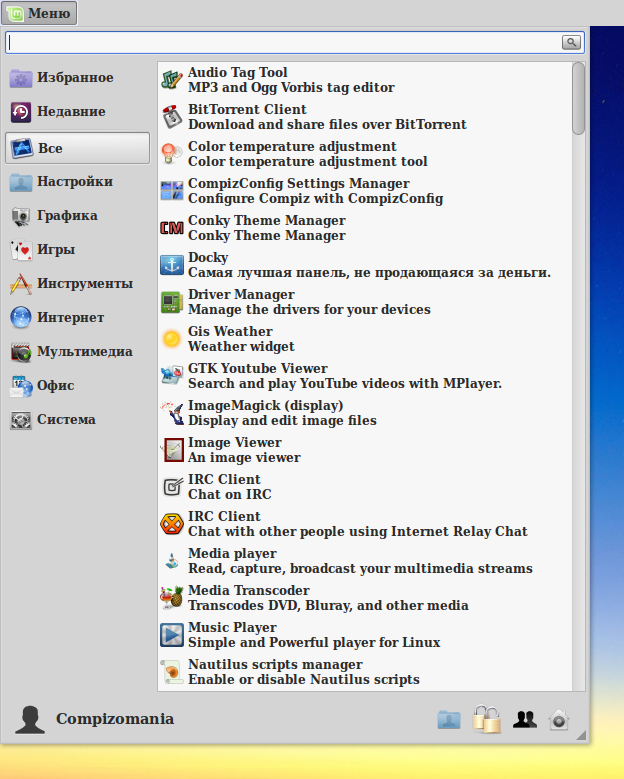
Task: Click the Compizomania user avatar icon
Action: pyautogui.click(x=30, y=719)
